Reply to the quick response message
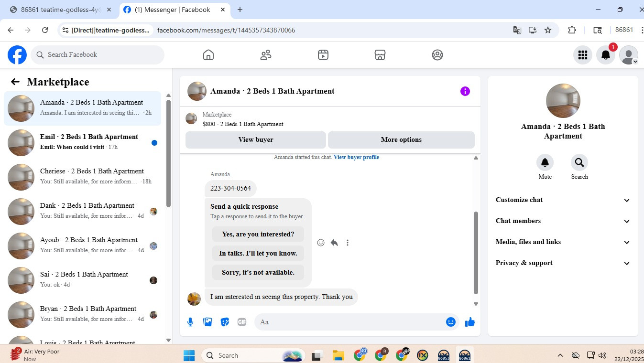This screenshot has width=644, height=363. pos(334,243)
